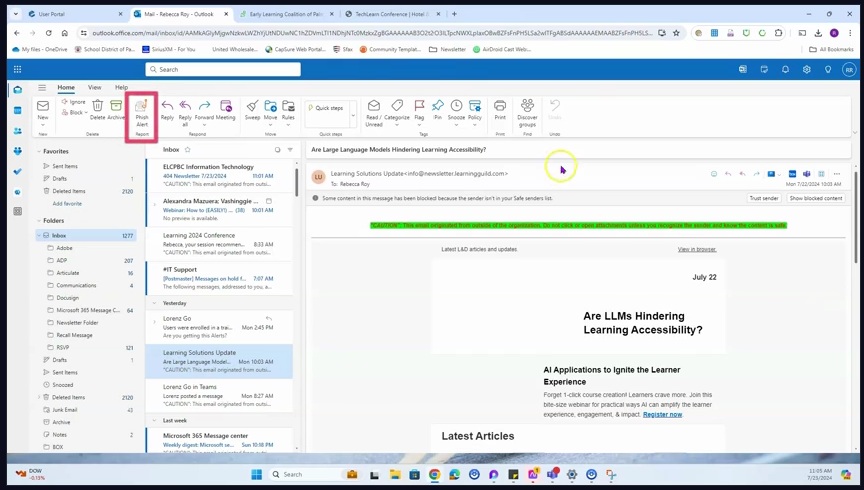
Task: Toggle the select-all circle above message list
Action: 277,149
